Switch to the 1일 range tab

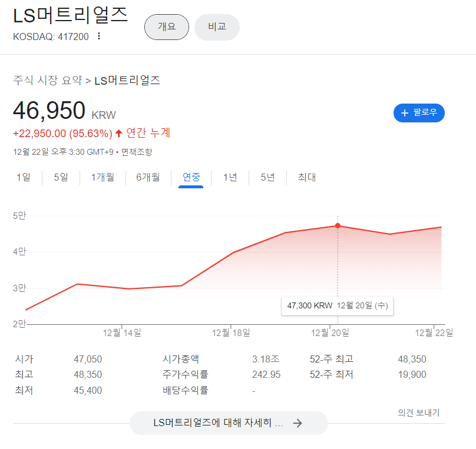tap(24, 177)
